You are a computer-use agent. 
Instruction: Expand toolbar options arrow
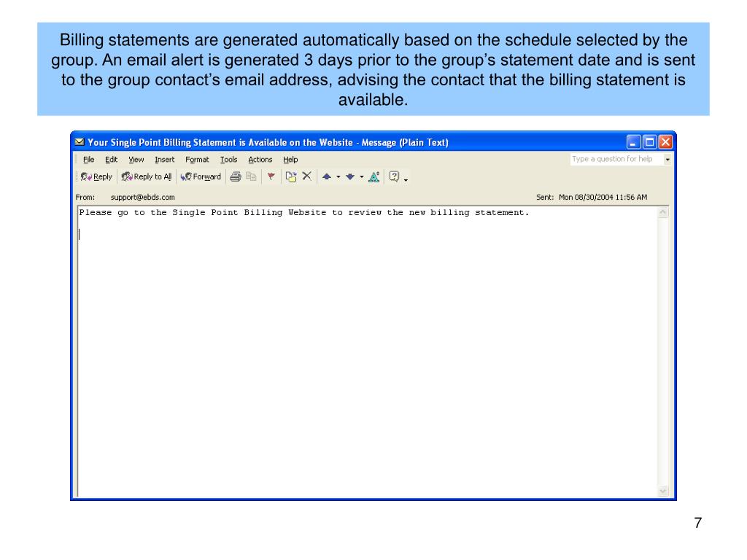[406, 179]
